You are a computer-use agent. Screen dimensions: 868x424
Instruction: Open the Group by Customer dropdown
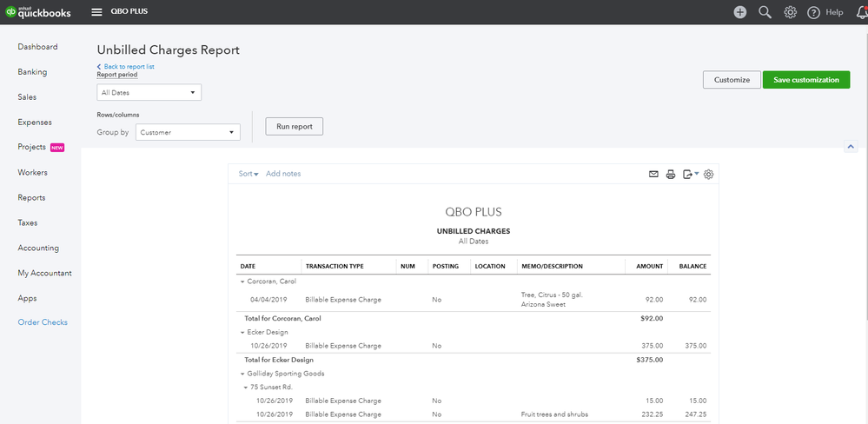188,133
